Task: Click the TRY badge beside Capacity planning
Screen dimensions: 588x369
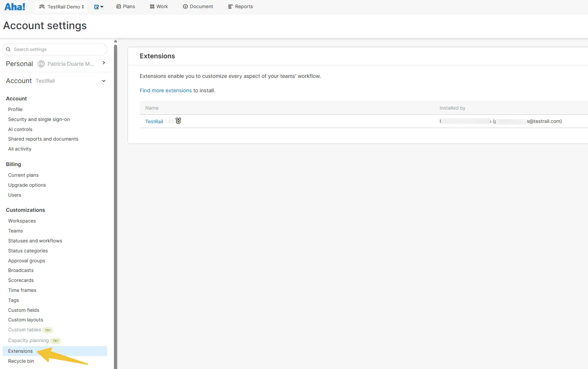Action: (56, 341)
